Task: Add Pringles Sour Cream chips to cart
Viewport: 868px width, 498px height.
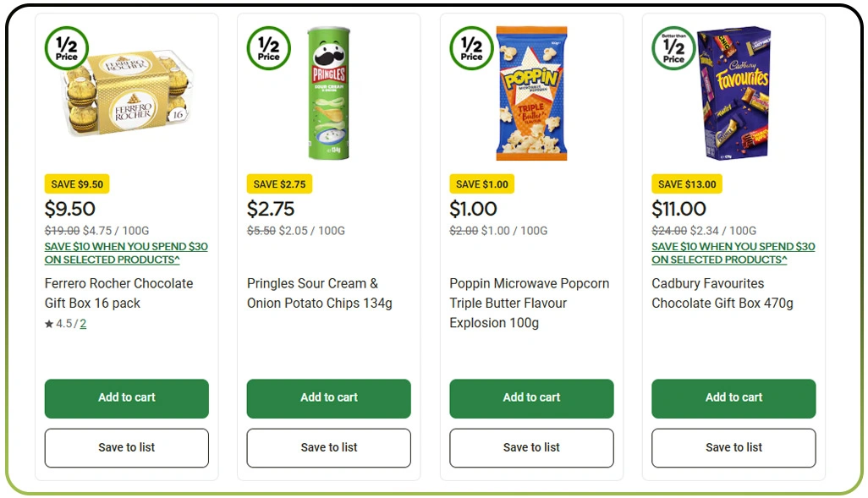Action: pos(328,398)
